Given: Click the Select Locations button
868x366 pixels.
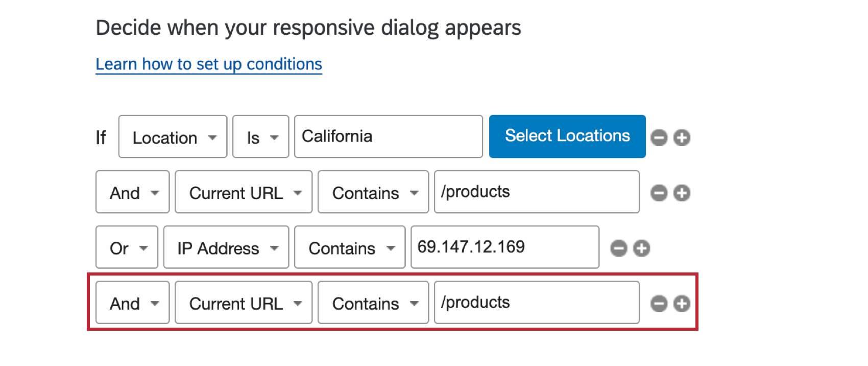Looking at the screenshot, I should 567,136.
